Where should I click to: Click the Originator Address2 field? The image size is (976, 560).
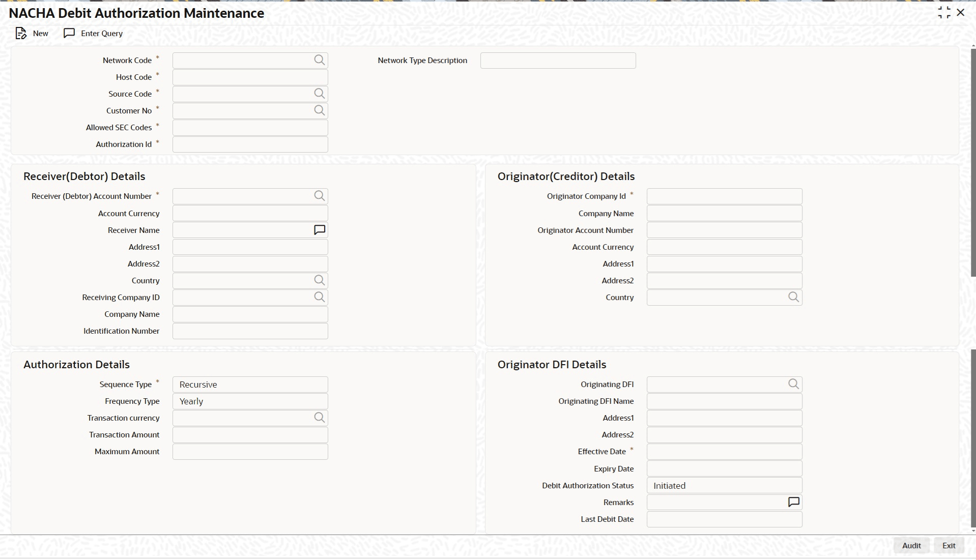725,281
